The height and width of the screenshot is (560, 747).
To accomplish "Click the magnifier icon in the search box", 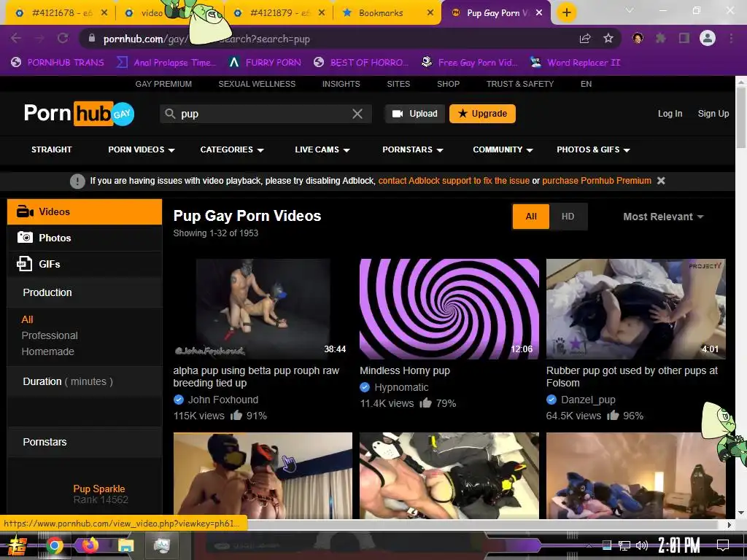I will coord(170,114).
